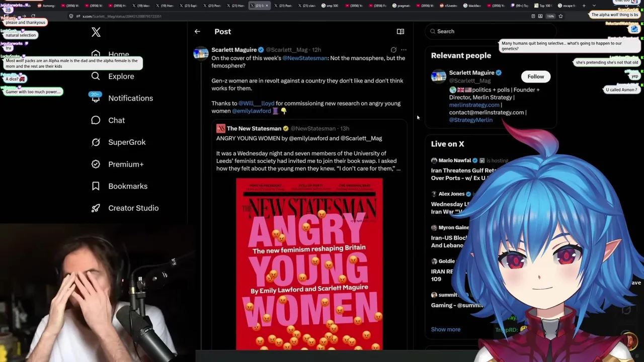This screenshot has width=644, height=362.
Task: Open the site security shield icon in address bar
Action: pos(71,16)
